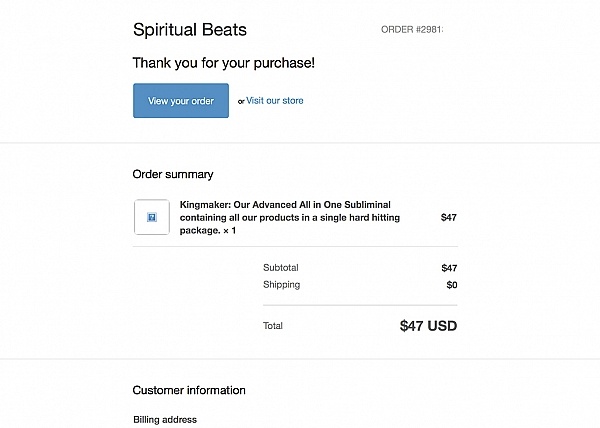This screenshot has width=600, height=428.
Task: Click the Shipping amount $0
Action: click(x=452, y=285)
